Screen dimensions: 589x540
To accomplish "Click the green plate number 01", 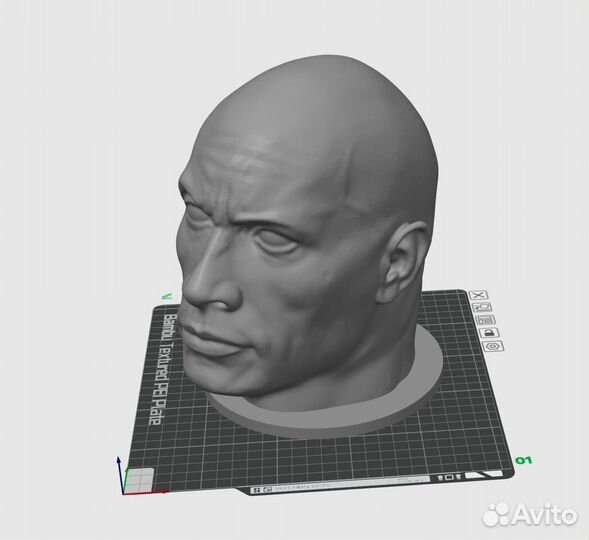I will [x=524, y=460].
